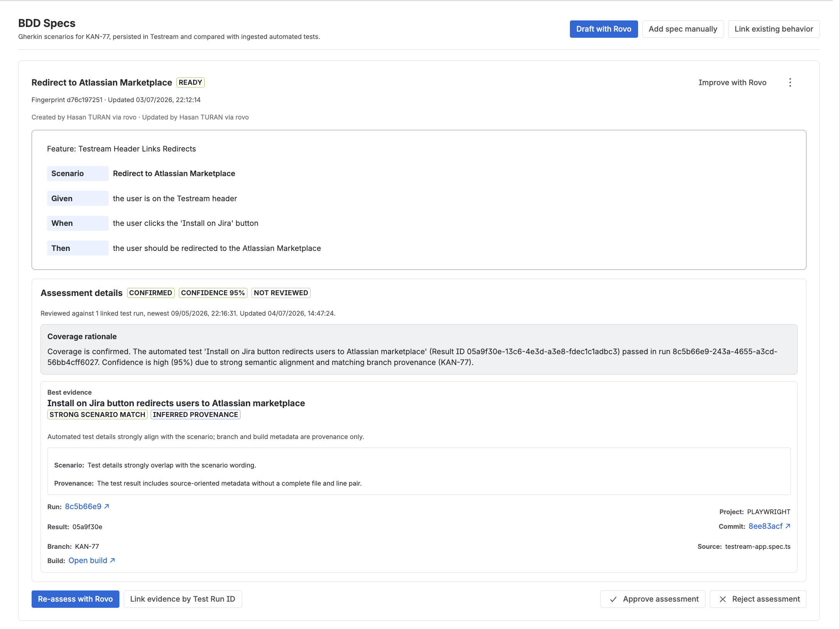Click the BDD Specs heading
This screenshot has width=840, height=629.
point(47,23)
